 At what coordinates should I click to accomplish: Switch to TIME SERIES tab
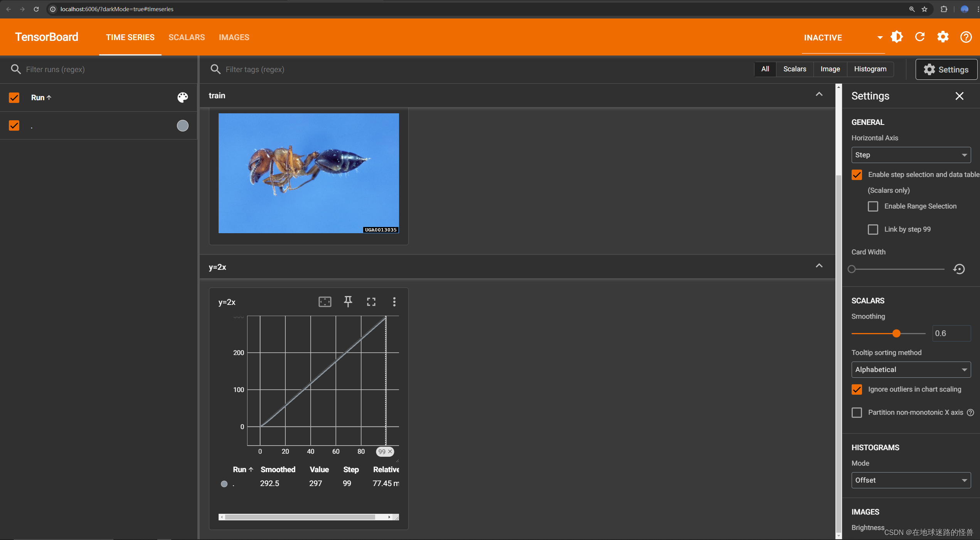[x=130, y=37]
